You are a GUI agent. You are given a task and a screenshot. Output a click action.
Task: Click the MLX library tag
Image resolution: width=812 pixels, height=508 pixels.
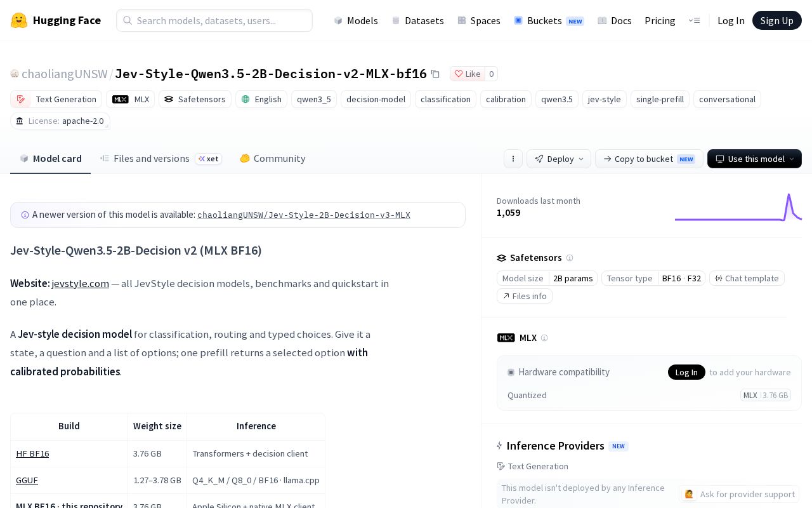(130, 99)
